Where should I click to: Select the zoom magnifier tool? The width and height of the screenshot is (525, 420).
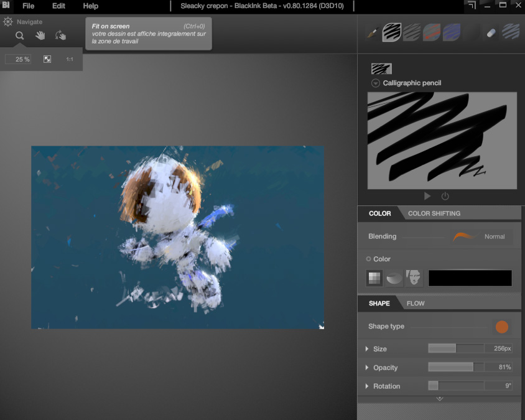click(x=20, y=35)
